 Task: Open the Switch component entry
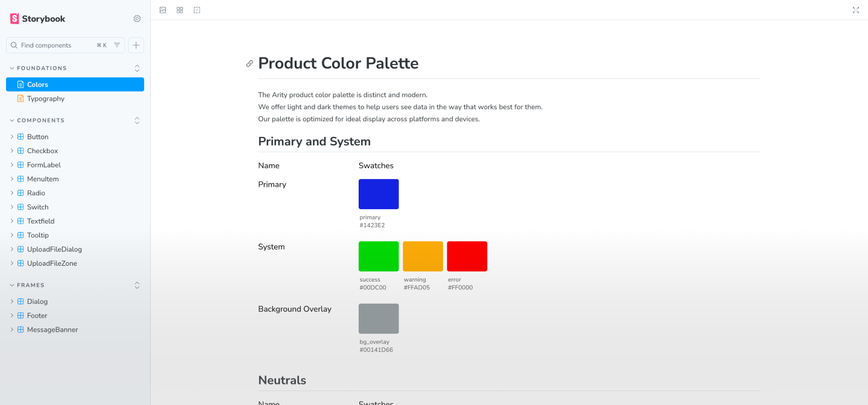37,207
